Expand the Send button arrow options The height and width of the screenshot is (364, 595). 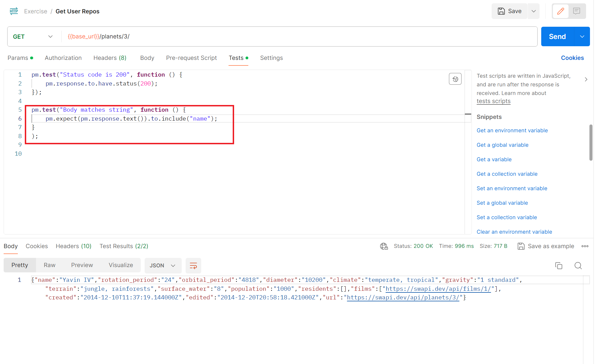coord(582,36)
